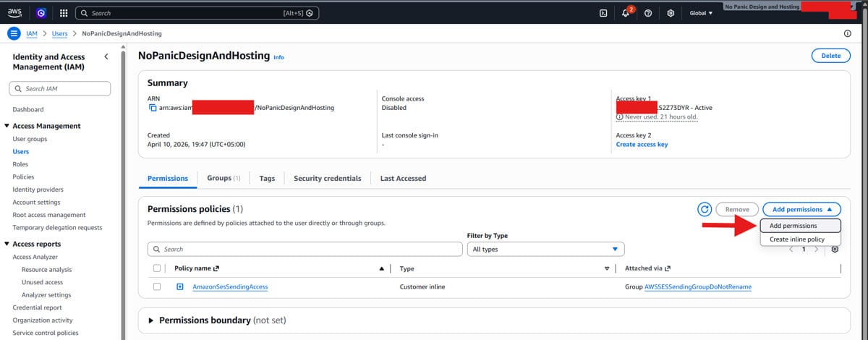Viewport: 868px width, 340px height.
Task: Open the AWS home logo
Action: click(x=14, y=13)
